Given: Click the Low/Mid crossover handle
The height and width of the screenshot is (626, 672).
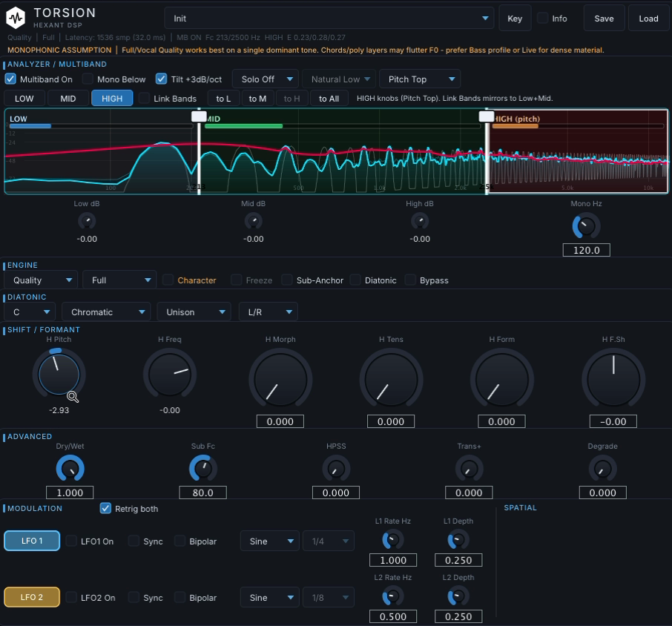Looking at the screenshot, I should point(199,116).
